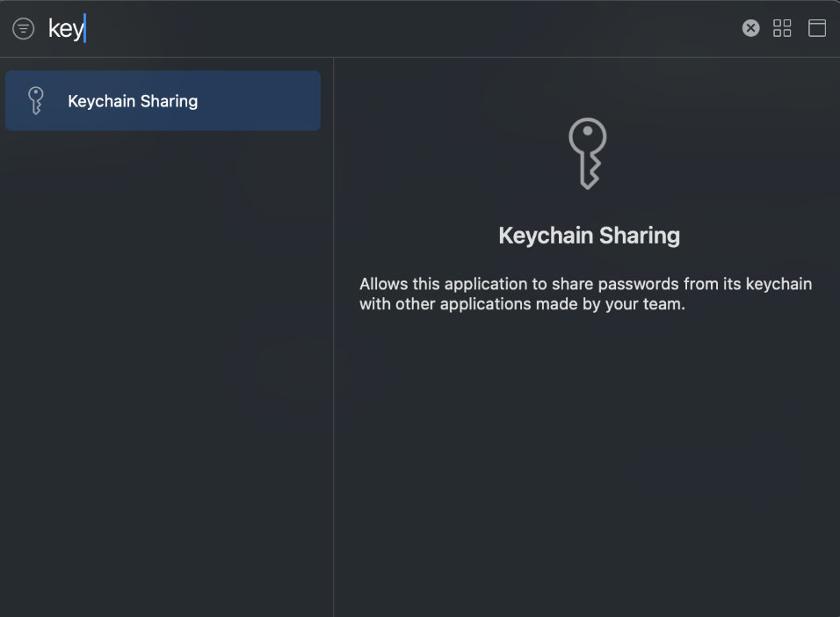
Task: Open the filter options icon beside search
Action: tap(23, 28)
